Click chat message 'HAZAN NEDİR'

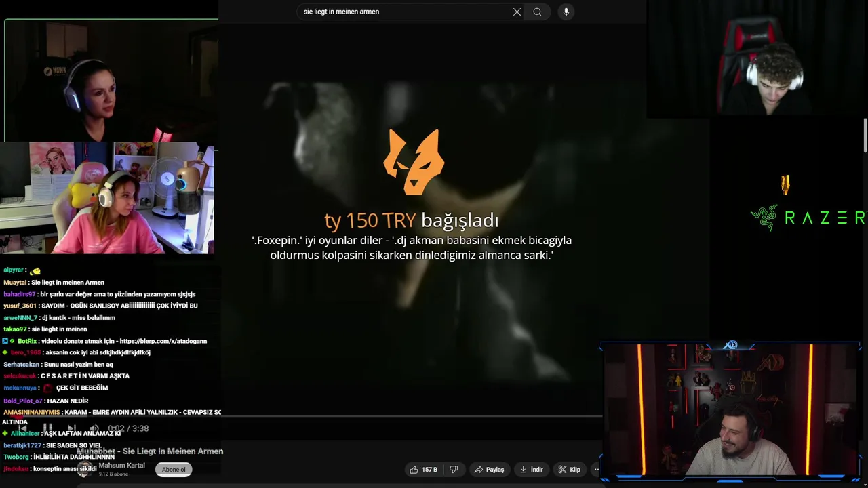68,401
